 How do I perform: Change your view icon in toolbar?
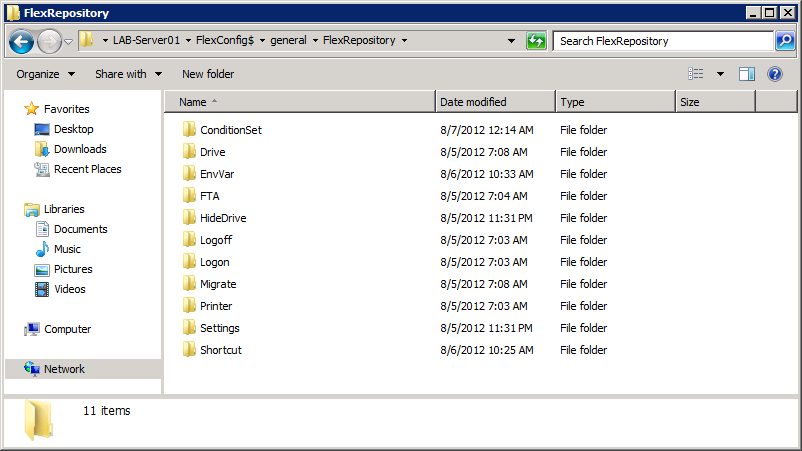(696, 74)
